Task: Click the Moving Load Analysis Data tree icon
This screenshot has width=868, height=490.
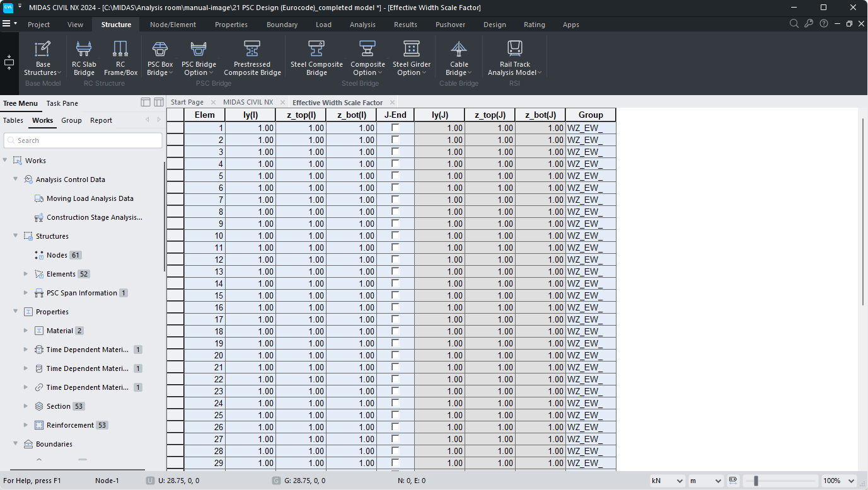Action: 39,198
